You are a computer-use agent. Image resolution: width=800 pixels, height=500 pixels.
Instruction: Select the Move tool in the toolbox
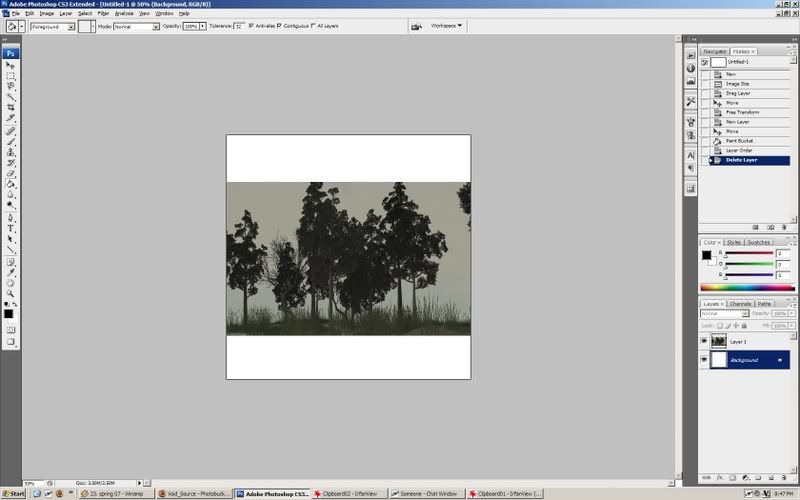[11, 65]
